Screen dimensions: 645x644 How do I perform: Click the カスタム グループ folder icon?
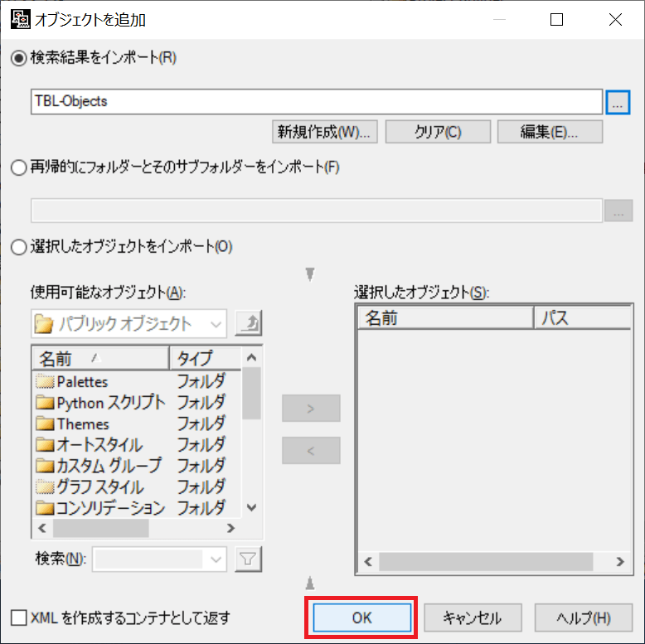coord(45,466)
